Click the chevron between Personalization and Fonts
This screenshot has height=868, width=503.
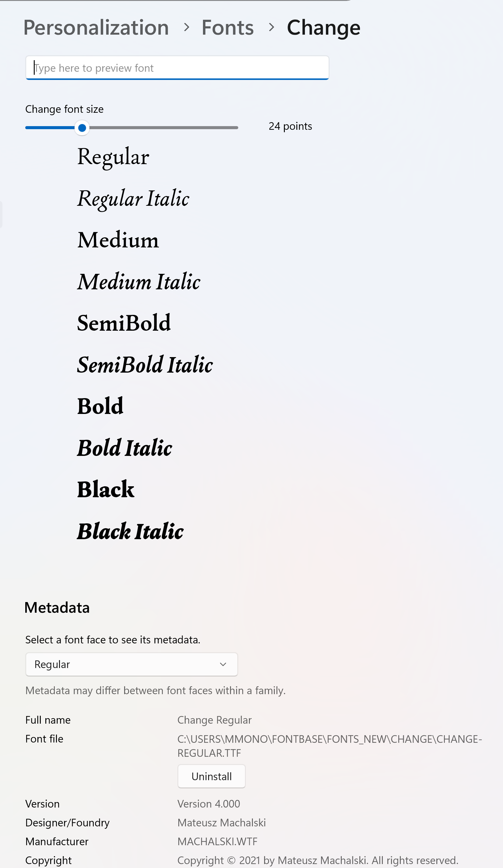187,27
